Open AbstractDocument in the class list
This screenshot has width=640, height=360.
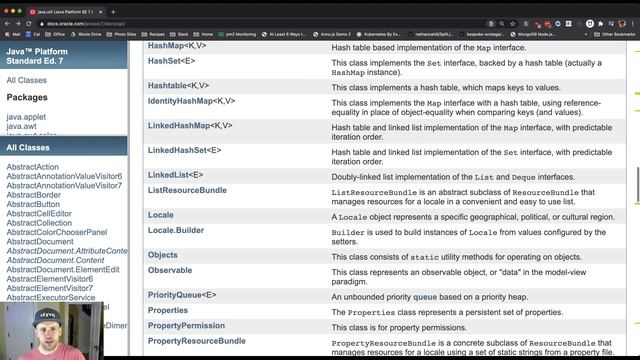tap(40, 242)
